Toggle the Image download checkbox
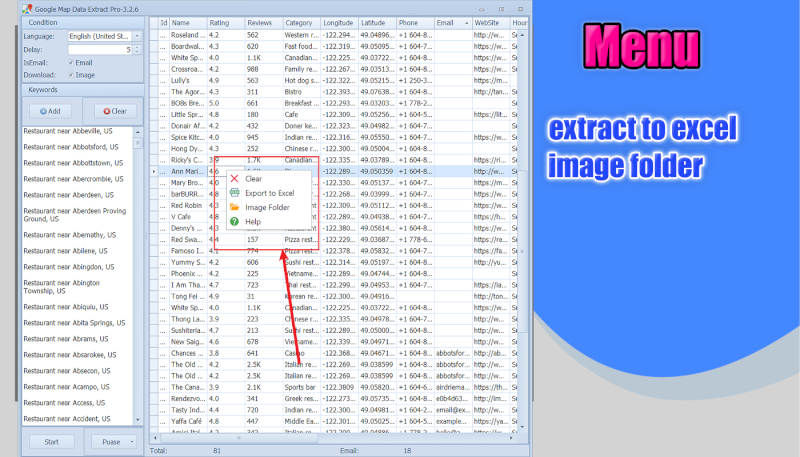 point(71,74)
